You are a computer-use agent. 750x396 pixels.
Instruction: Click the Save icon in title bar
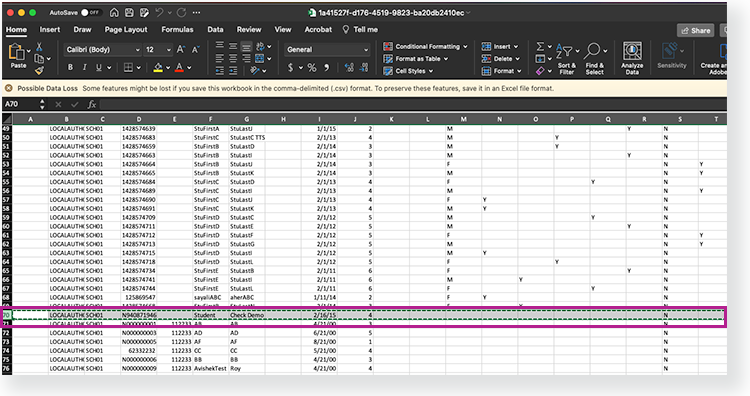coord(129,12)
